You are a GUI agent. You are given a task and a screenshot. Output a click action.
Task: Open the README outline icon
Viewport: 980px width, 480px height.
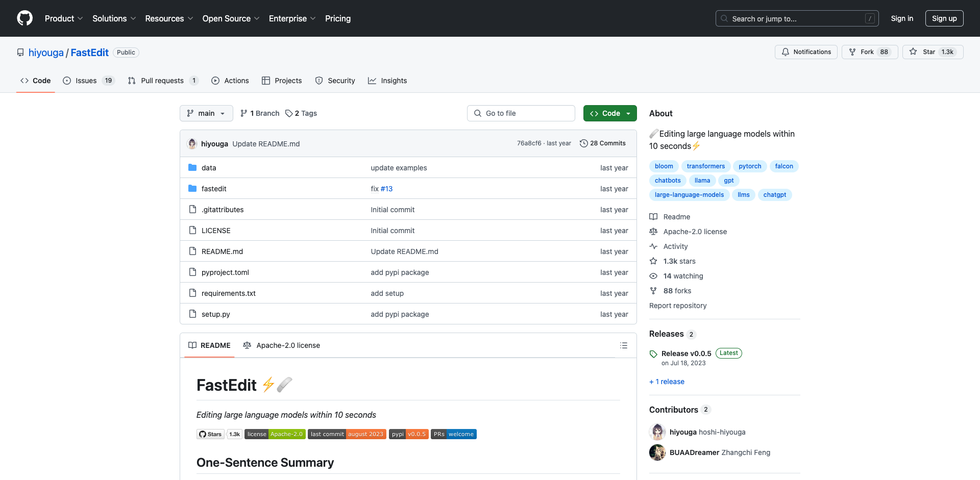(624, 345)
